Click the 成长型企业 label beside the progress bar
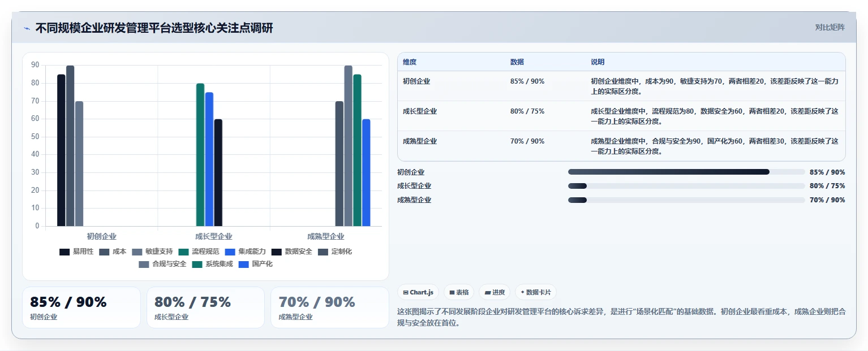 414,186
